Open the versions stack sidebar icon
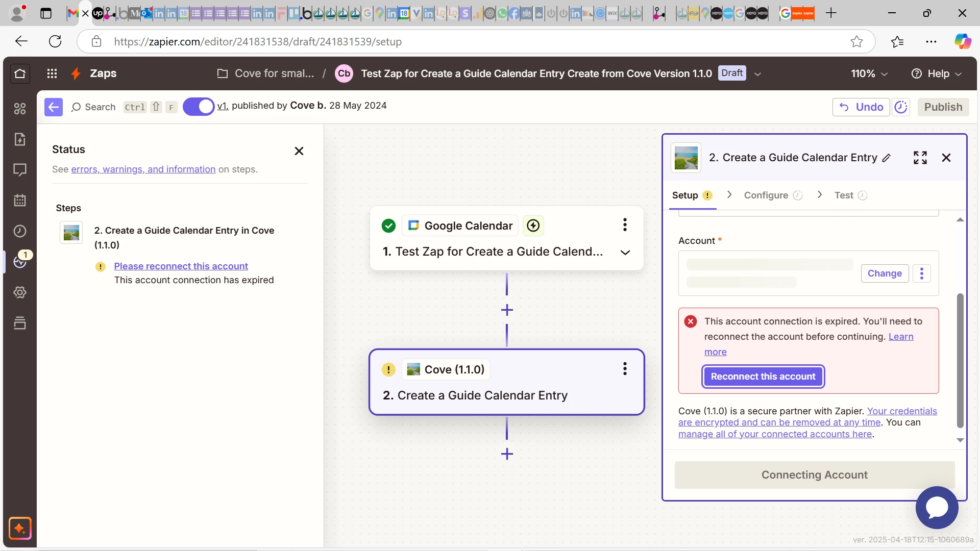 click(20, 323)
